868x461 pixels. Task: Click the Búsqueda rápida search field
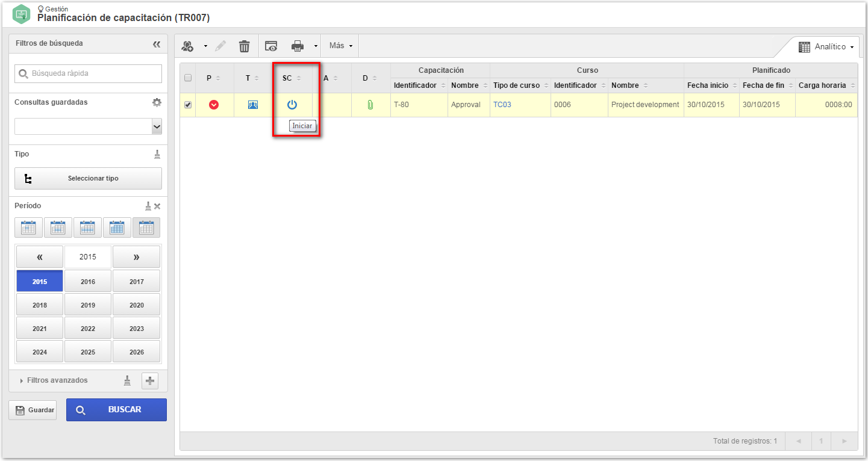coord(88,73)
